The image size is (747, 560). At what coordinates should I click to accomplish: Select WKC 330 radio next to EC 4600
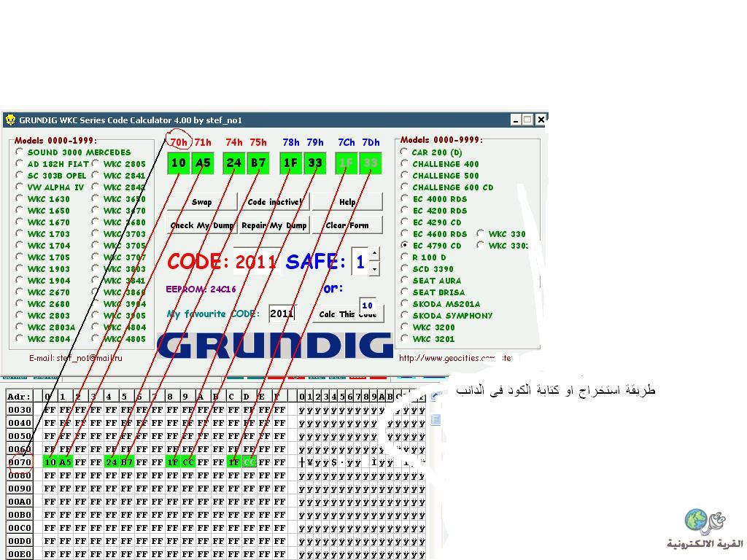(480, 233)
